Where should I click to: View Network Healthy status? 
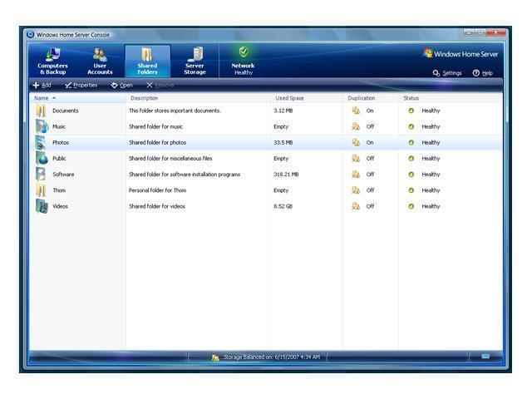[243, 61]
